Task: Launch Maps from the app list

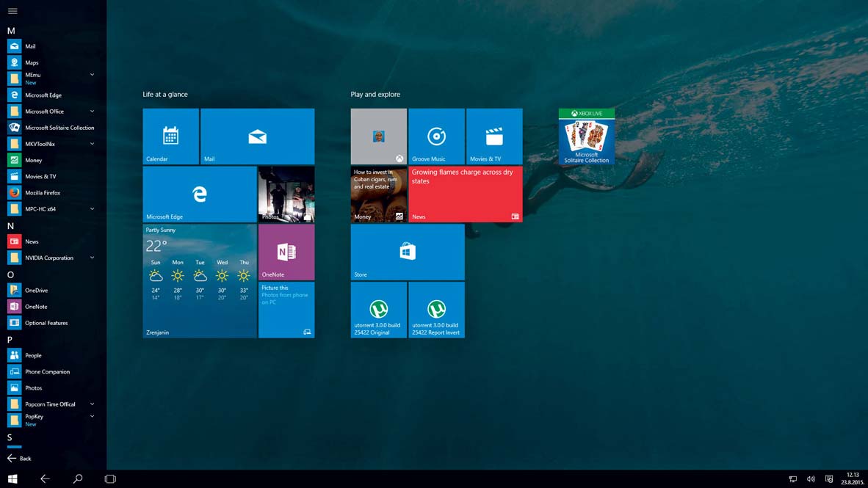Action: (51, 62)
